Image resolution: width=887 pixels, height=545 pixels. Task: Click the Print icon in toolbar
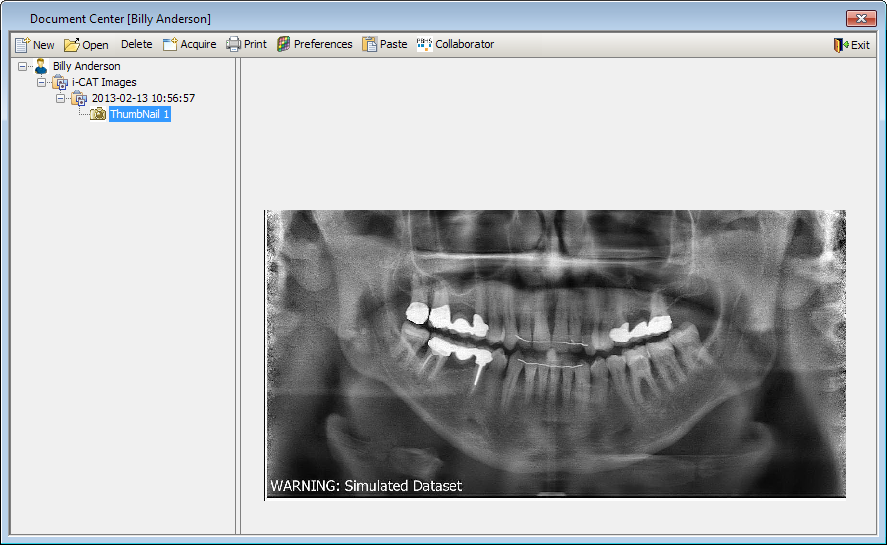point(234,44)
